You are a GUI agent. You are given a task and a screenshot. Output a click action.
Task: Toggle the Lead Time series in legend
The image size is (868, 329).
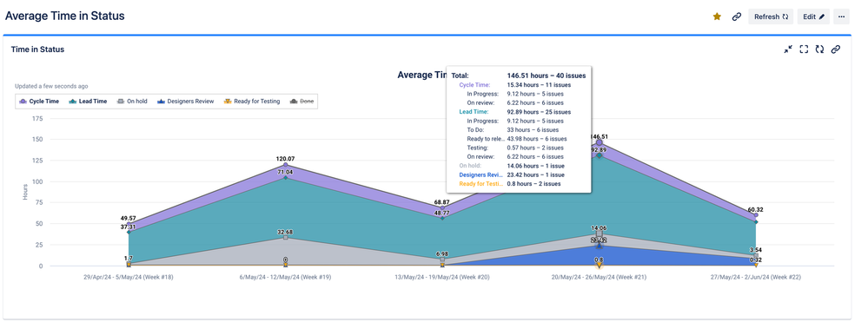coord(84,102)
